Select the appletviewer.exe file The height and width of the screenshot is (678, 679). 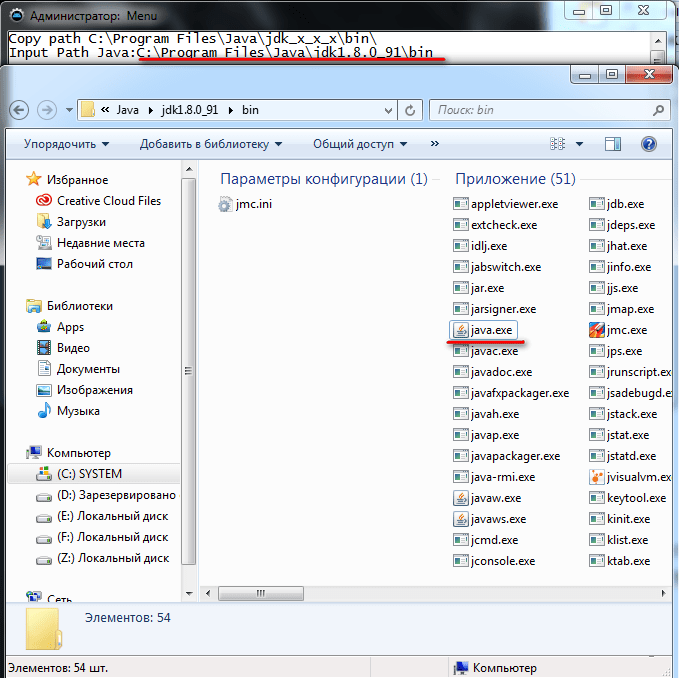click(505, 204)
